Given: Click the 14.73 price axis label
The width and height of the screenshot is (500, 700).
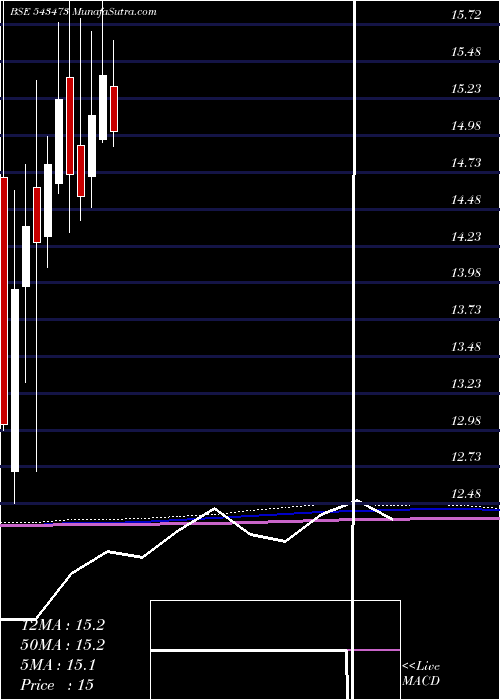Looking at the screenshot, I should [466, 163].
